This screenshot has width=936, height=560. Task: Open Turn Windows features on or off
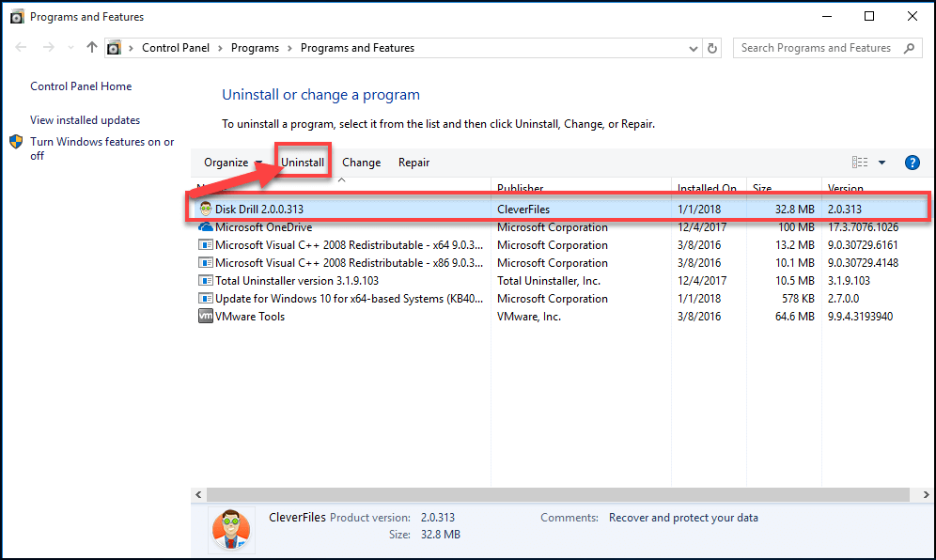(x=102, y=148)
